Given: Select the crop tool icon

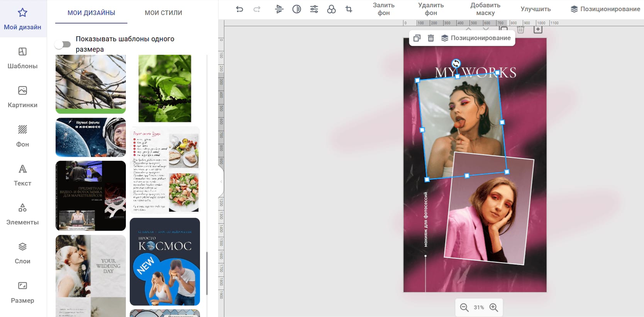Looking at the screenshot, I should coord(349,9).
